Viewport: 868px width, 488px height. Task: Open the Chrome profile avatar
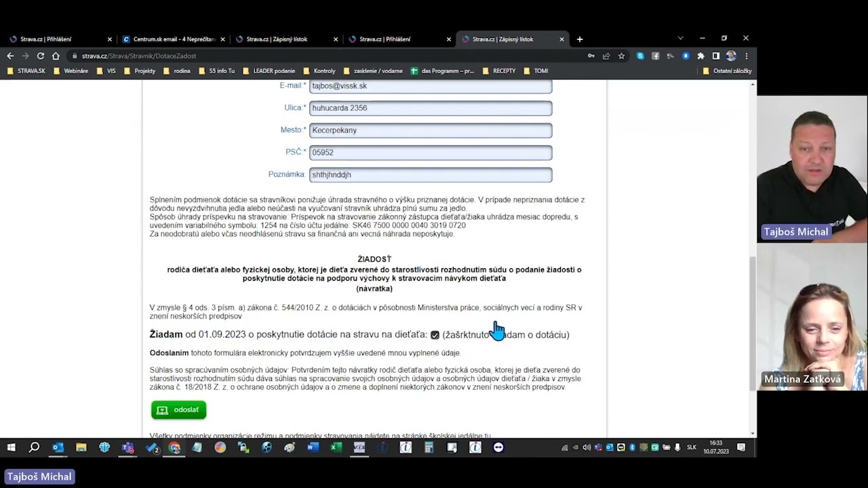pos(731,56)
